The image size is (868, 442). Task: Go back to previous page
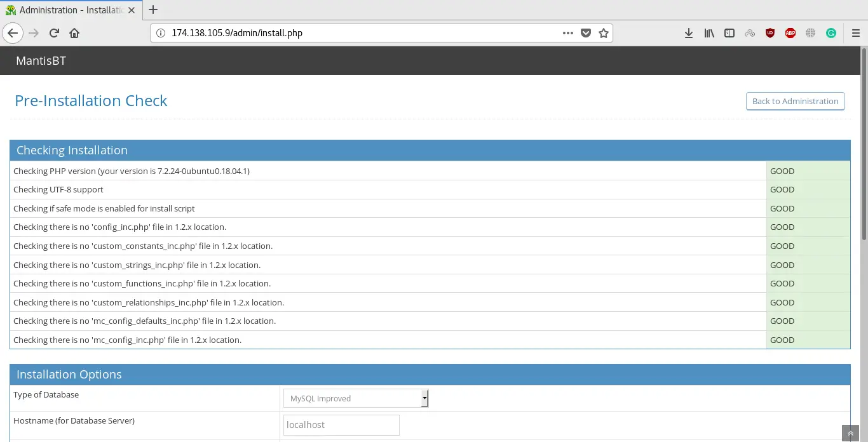pyautogui.click(x=13, y=33)
